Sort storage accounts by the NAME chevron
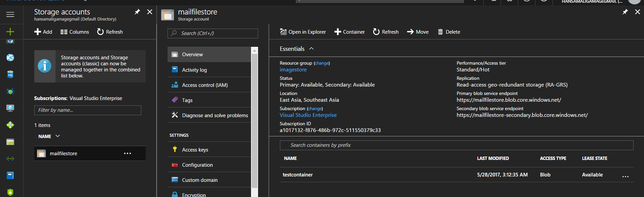Image resolution: width=644 pixels, height=197 pixels. pos(58,136)
